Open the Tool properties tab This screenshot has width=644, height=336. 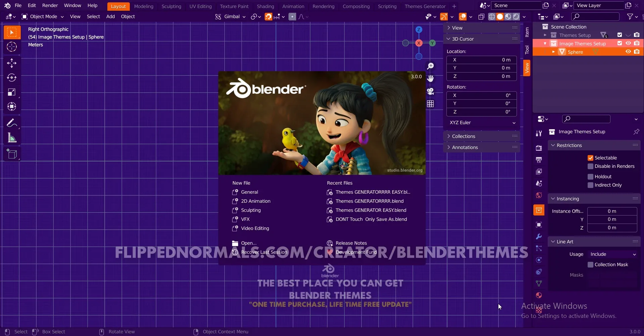tap(539, 134)
